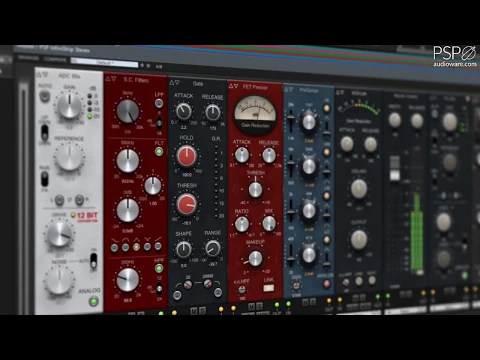The width and height of the screenshot is (480, 360).
Task: Click FET Pressor down triangle arrow
Action: click(237, 86)
